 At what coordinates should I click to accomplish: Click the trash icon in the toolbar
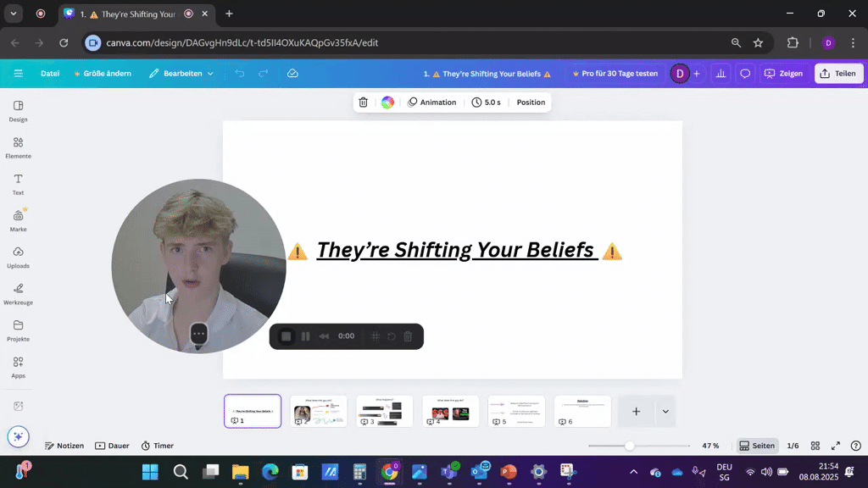(x=363, y=102)
